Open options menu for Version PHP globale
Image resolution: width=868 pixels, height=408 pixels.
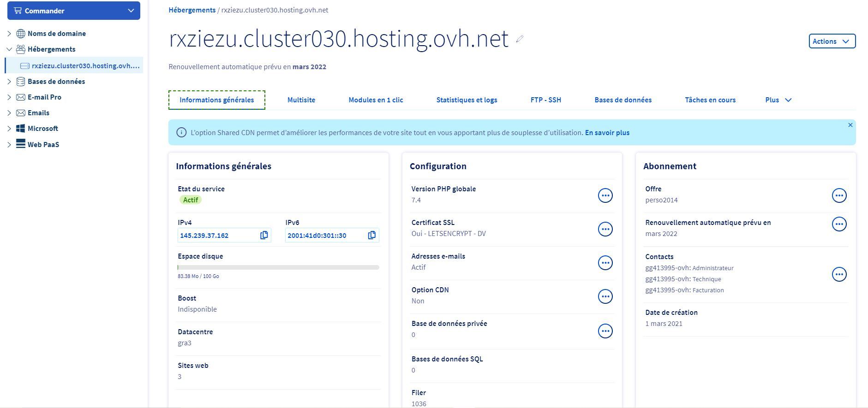tap(605, 195)
